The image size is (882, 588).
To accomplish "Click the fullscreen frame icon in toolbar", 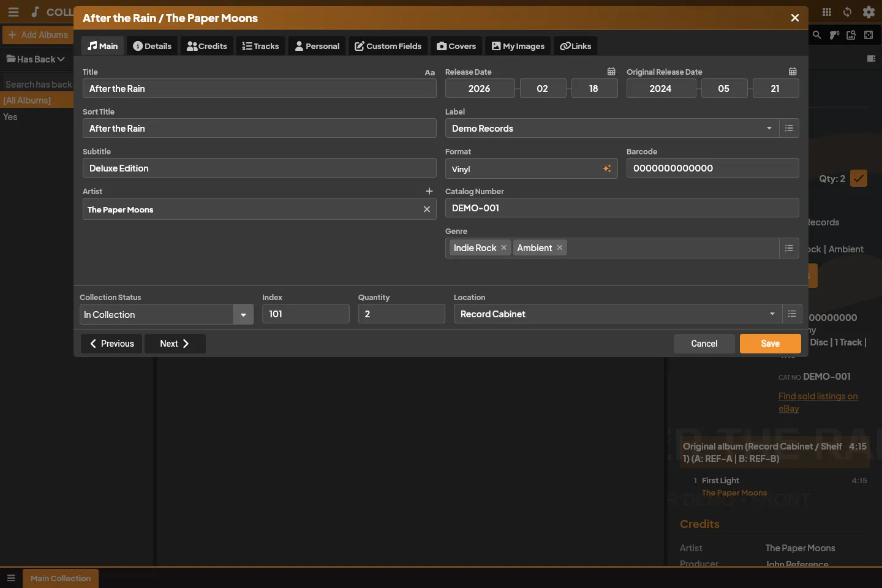I will coord(869,35).
